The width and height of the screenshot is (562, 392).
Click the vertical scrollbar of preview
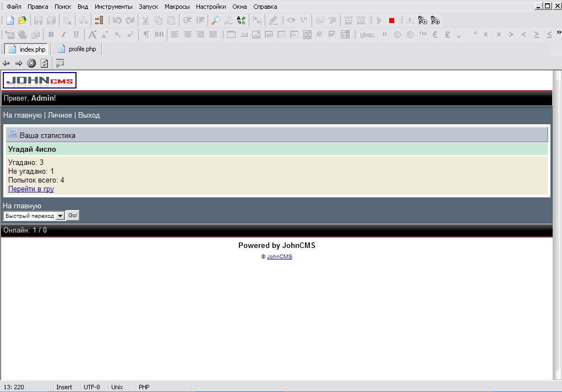point(558,225)
